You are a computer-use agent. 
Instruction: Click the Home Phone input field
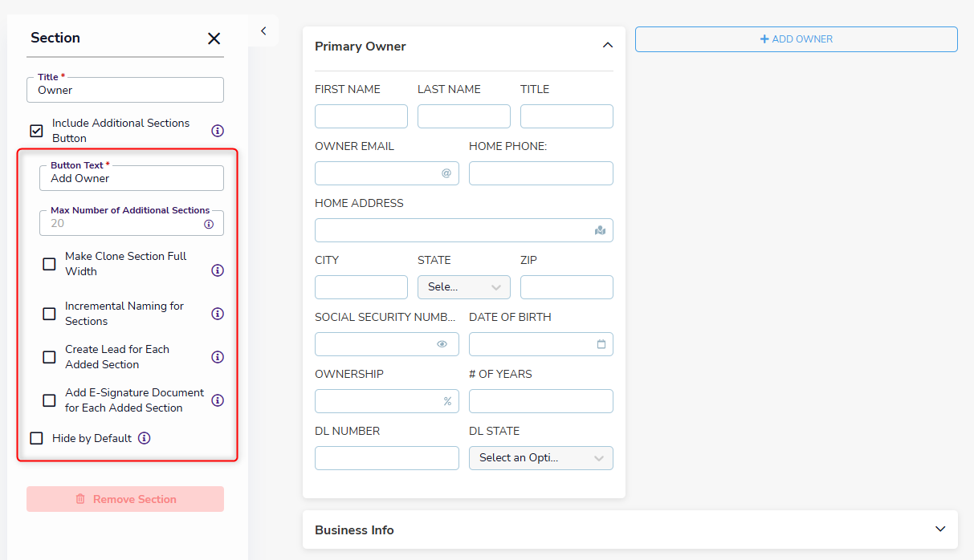pos(541,173)
